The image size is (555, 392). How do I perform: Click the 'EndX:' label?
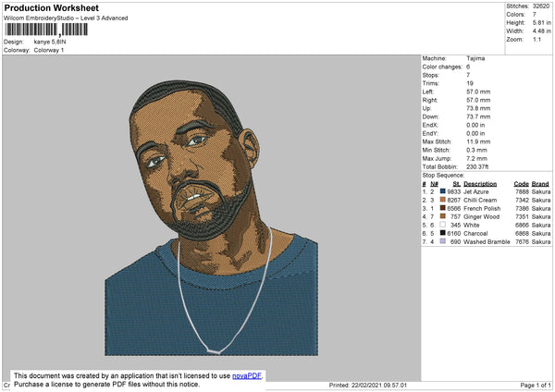coord(430,125)
